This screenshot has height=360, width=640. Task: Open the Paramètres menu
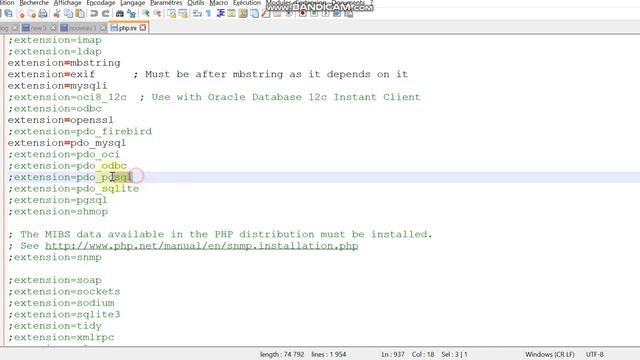pyautogui.click(x=166, y=3)
